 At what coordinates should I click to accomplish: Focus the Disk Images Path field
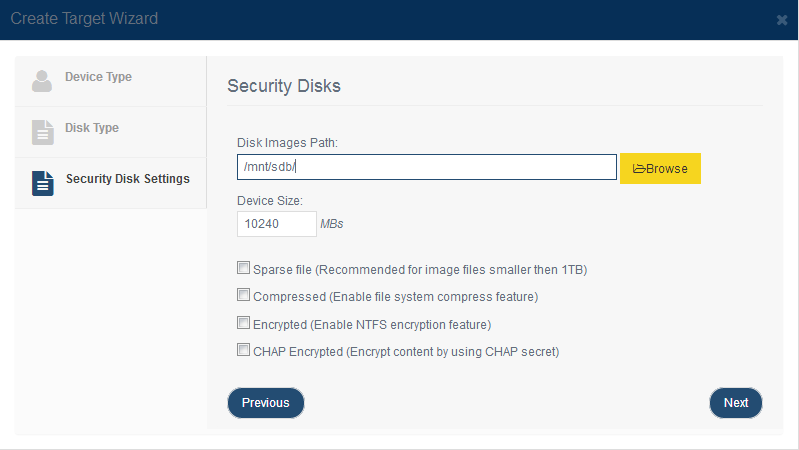coord(427,167)
